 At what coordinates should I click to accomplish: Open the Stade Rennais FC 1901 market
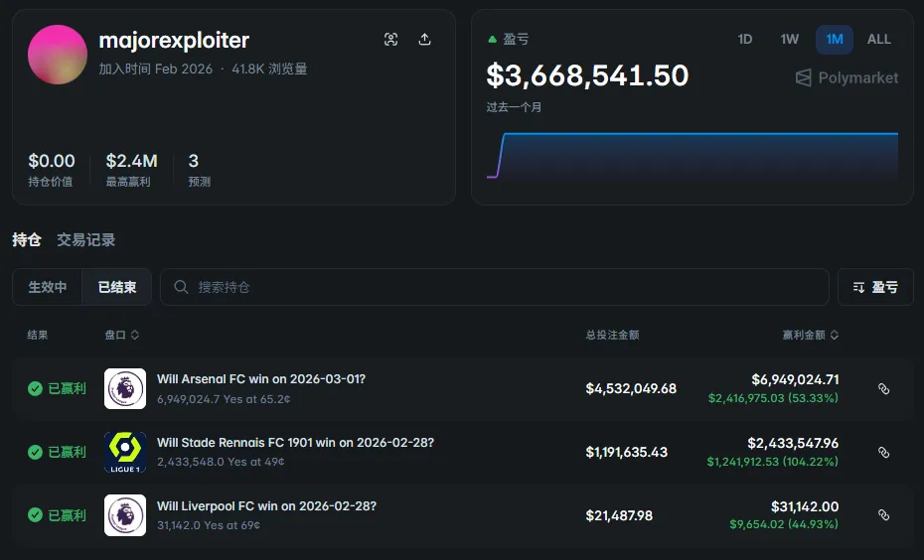coord(295,443)
